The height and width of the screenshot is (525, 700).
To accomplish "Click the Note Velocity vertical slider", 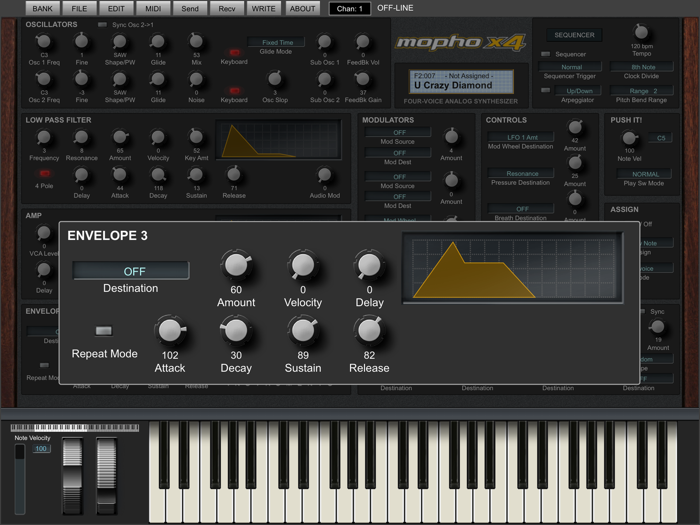I will [x=20, y=479].
